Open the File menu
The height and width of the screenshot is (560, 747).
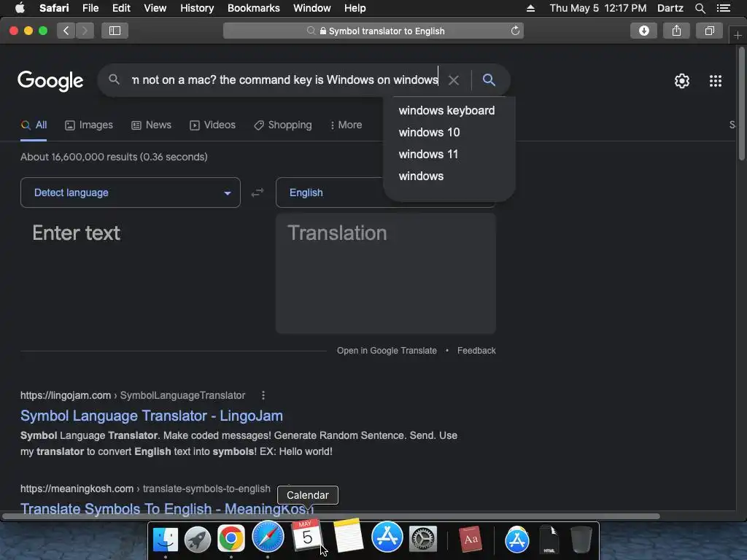coord(90,8)
